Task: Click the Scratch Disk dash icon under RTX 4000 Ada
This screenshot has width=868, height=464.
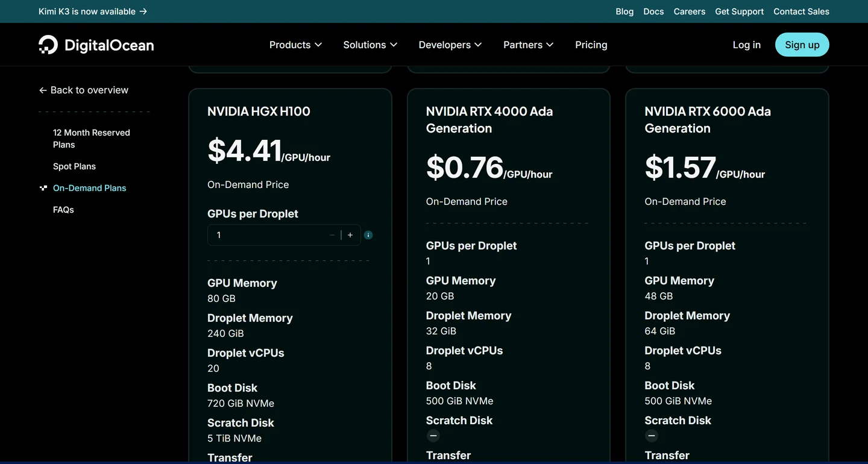Action: click(x=433, y=436)
